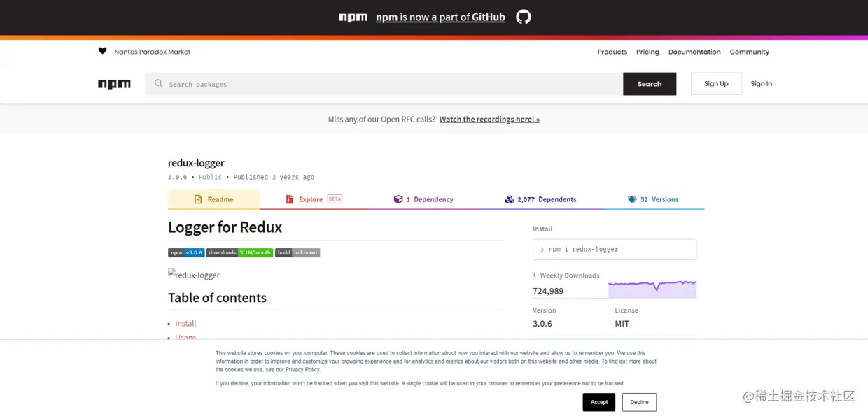The image size is (868, 416).
Task: Click the broken redux-logger image
Action: point(194,275)
